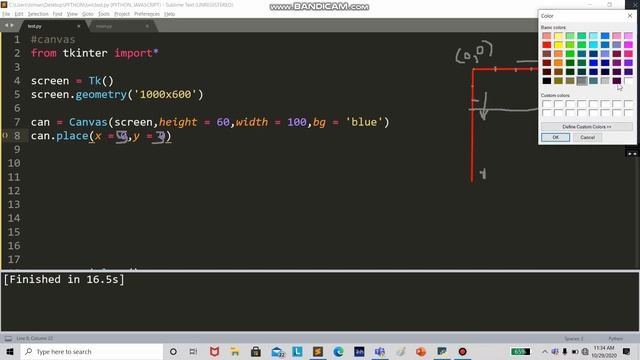The height and width of the screenshot is (360, 640).
Task: Pick the black basic color swatch
Action: (547, 80)
